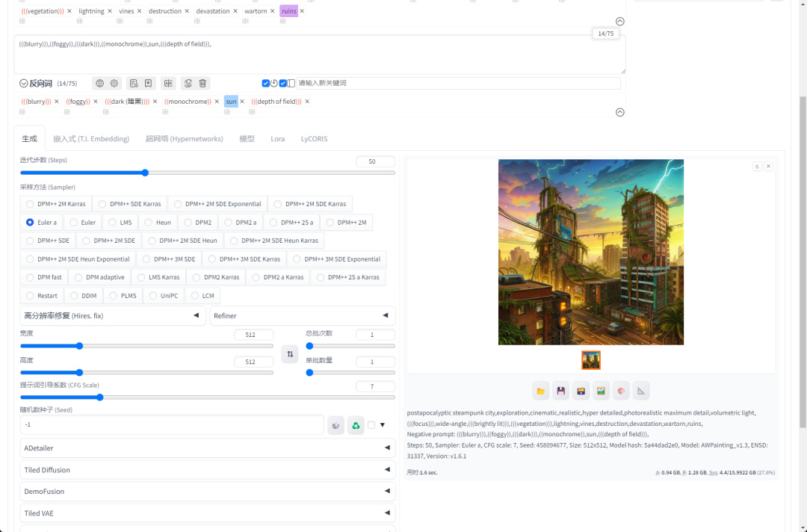The height and width of the screenshot is (532, 807).
Task: Expand the Hires. fix section
Action: pos(113,316)
